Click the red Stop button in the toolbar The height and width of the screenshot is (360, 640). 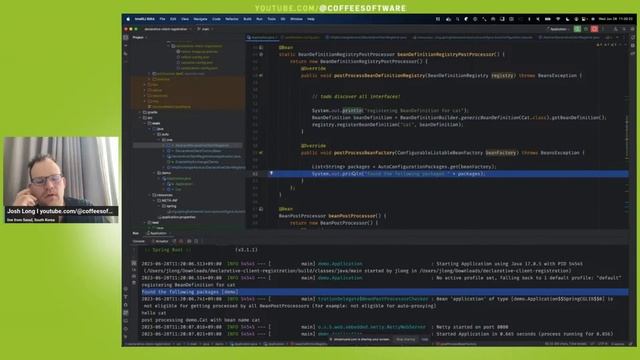click(x=594, y=29)
